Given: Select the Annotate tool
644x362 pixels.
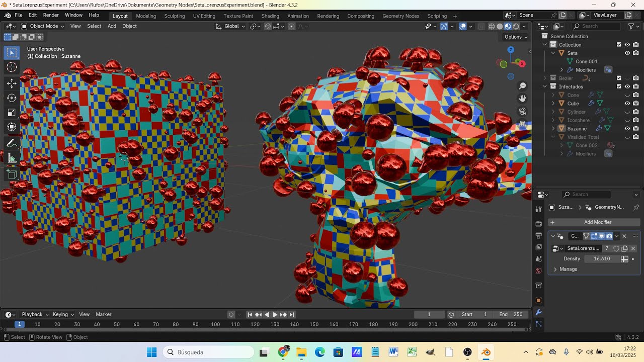Looking at the screenshot, I should coord(12,144).
